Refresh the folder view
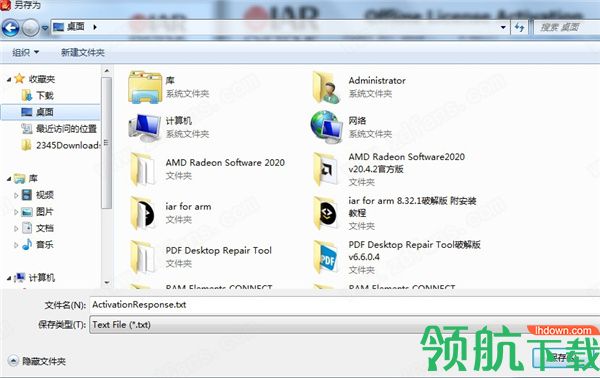This screenshot has height=378, width=600. pos(519,27)
